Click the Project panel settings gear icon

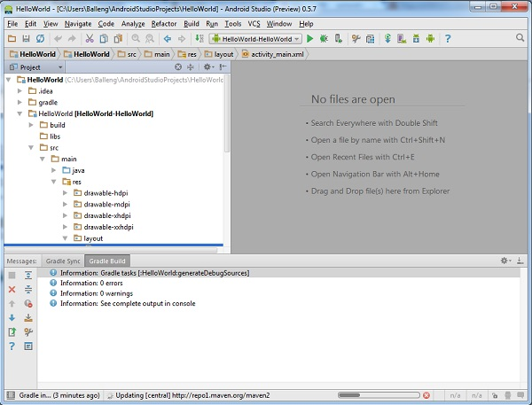[207, 67]
